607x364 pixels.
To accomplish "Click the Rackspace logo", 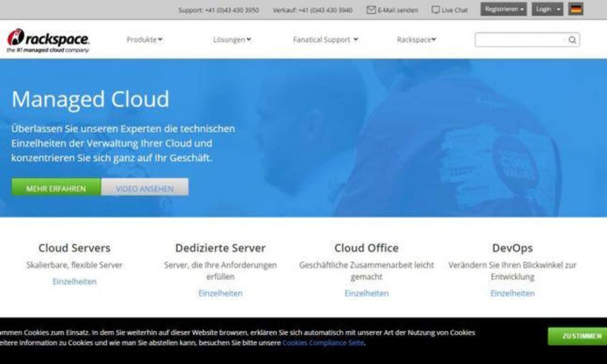I will (47, 40).
